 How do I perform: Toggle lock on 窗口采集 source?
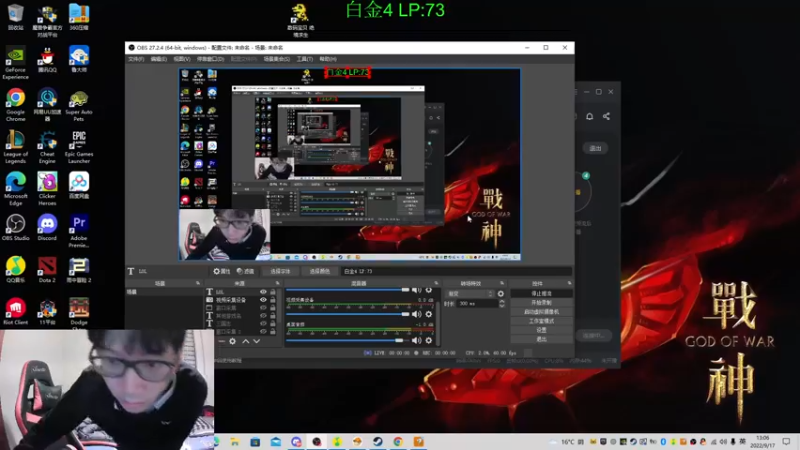273,308
